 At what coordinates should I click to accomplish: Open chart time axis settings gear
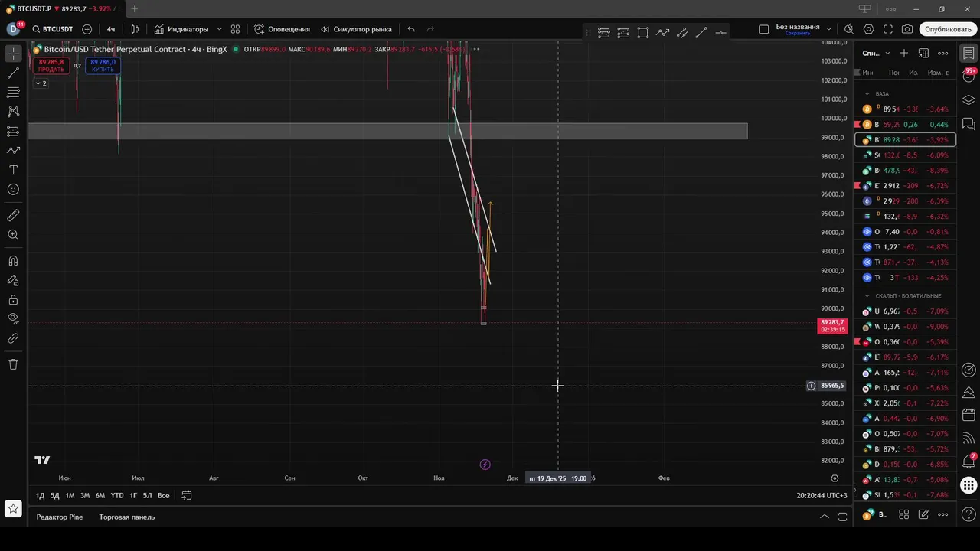pyautogui.click(x=835, y=478)
